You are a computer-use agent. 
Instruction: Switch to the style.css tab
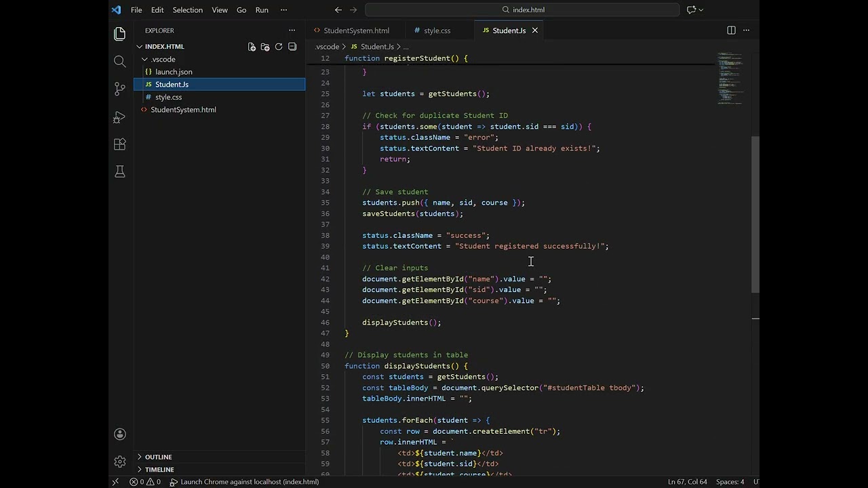(x=437, y=30)
